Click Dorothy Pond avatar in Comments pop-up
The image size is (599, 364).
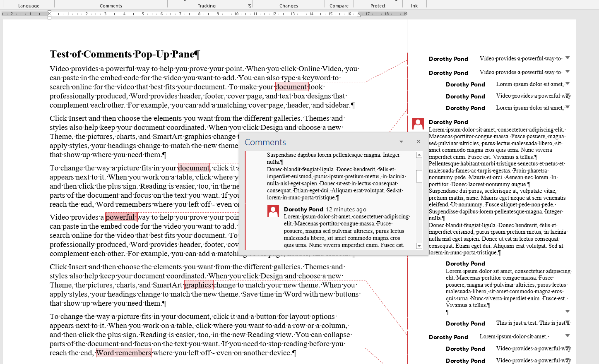pos(273,211)
